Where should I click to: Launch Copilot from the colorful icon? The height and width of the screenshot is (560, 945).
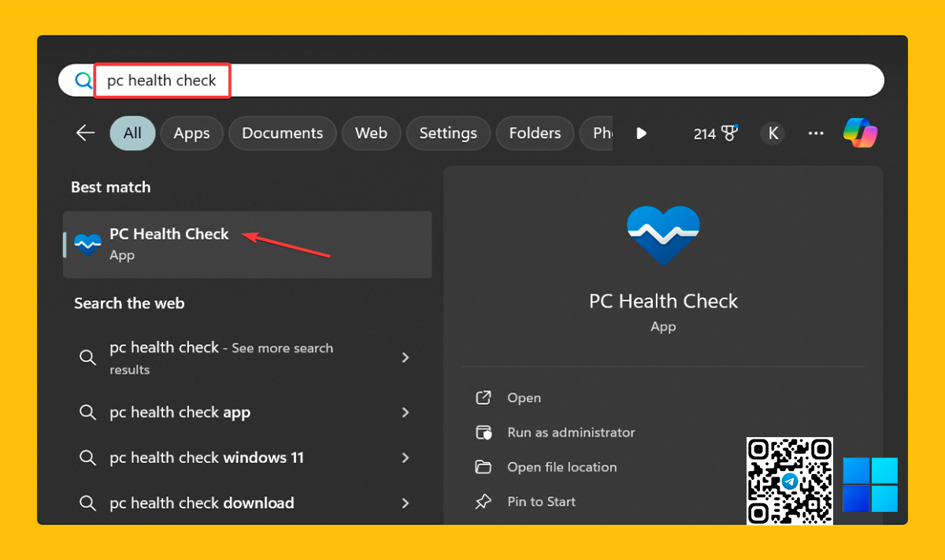pos(860,133)
